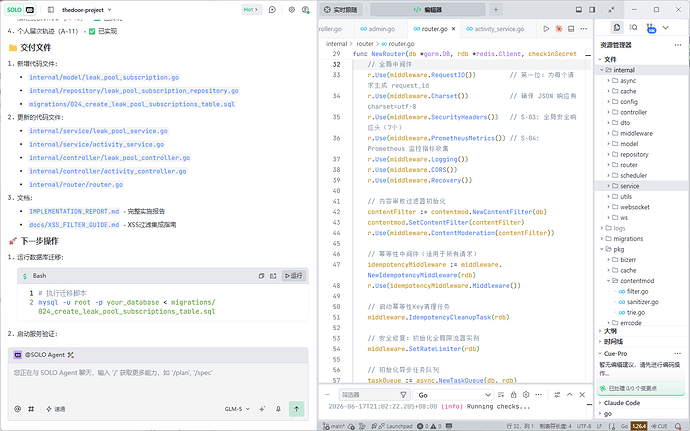
Task: Close the router.go tab
Action: tap(453, 29)
